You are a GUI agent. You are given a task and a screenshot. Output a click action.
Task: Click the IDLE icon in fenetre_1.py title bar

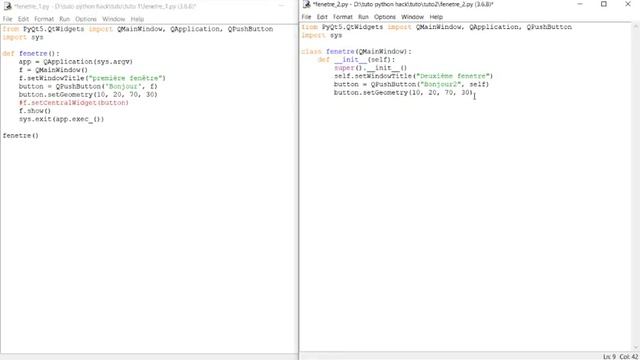point(7,6)
